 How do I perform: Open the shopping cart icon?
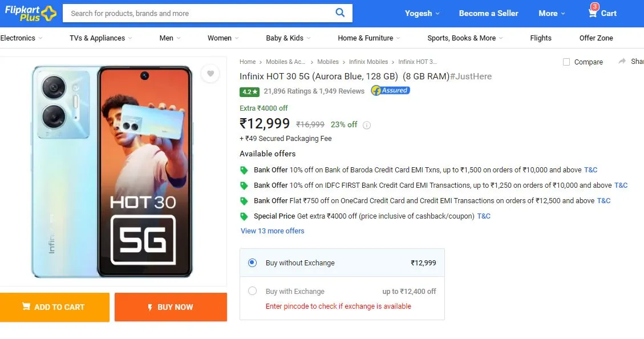click(592, 13)
